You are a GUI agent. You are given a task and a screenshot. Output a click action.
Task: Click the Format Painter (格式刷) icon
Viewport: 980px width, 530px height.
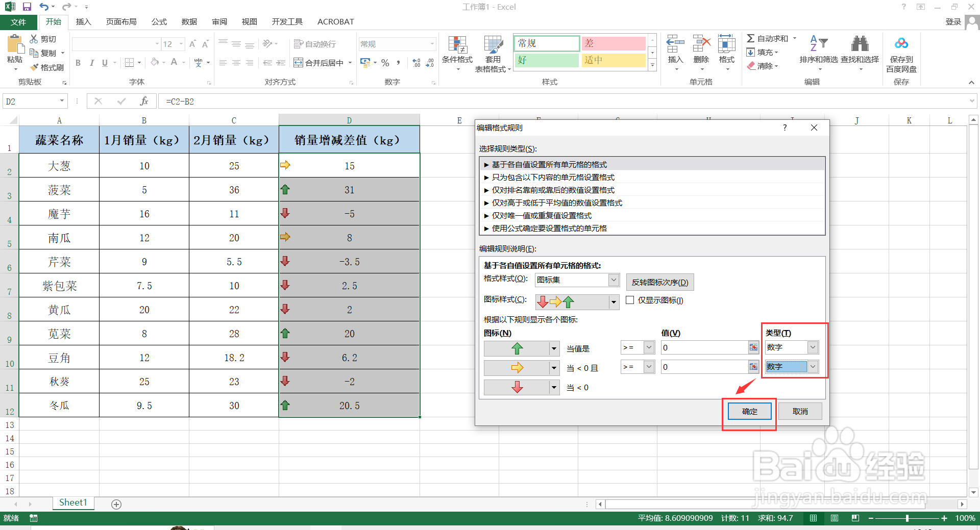coord(34,67)
